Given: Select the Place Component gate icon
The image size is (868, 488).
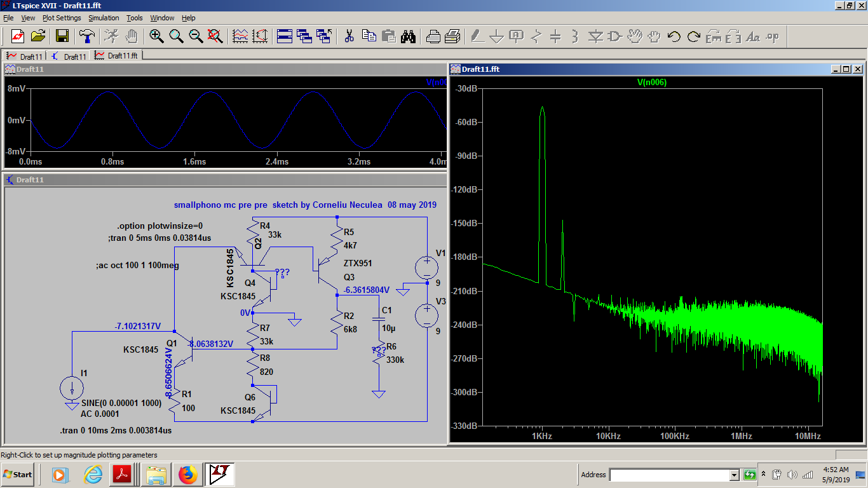Looking at the screenshot, I should coord(614,36).
